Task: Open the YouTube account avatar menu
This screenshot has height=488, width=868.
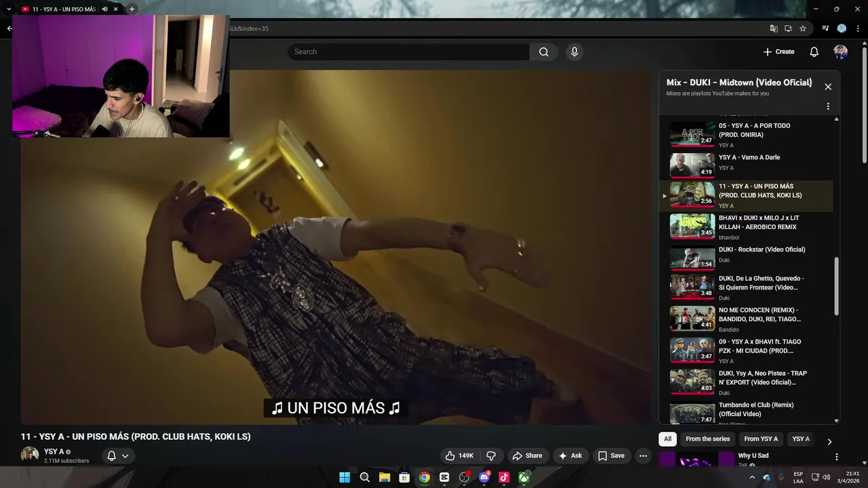Action: [840, 52]
